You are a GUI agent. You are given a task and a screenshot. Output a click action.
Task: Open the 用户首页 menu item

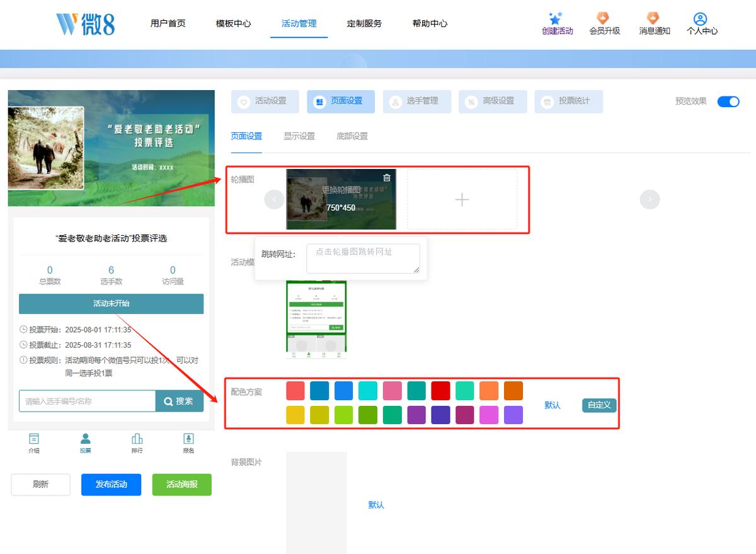(x=168, y=23)
